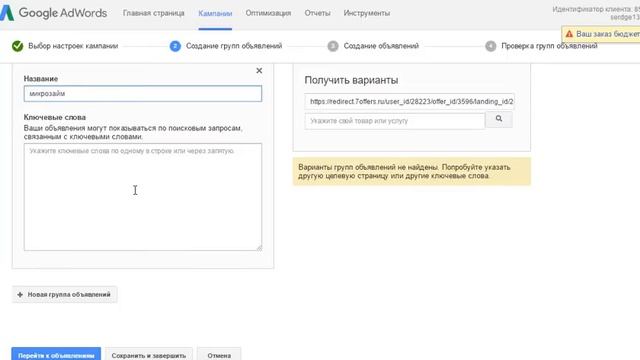
Task: Grab the keyword textarea resize handle
Action: click(259, 248)
